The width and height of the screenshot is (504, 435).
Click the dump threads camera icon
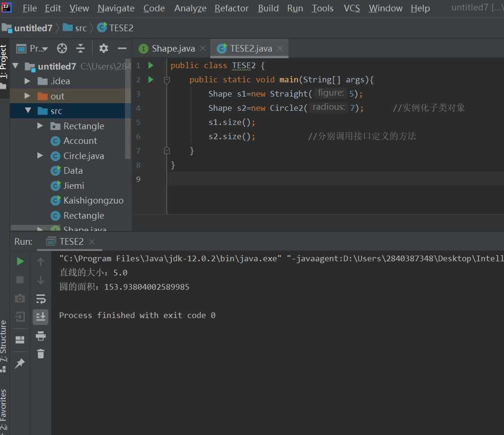coord(20,299)
